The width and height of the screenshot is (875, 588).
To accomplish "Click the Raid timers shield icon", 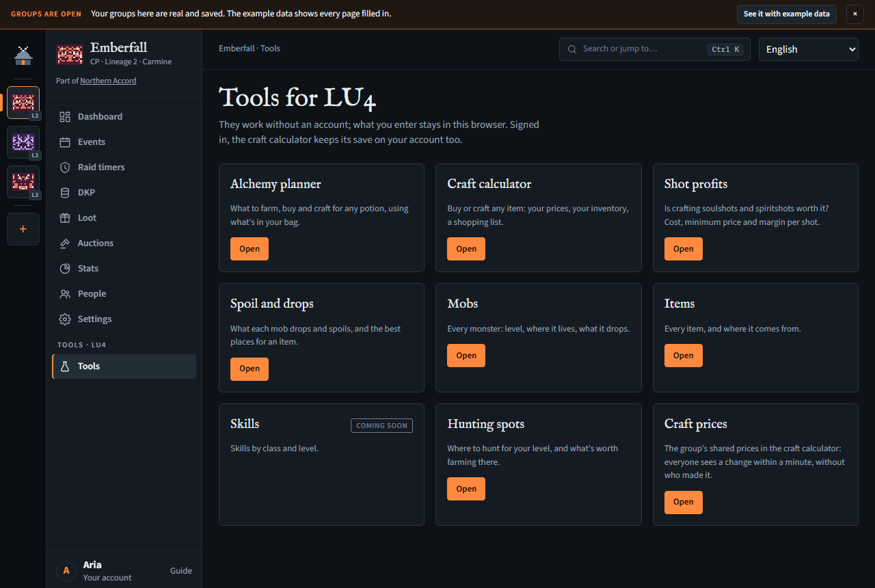I will click(65, 168).
